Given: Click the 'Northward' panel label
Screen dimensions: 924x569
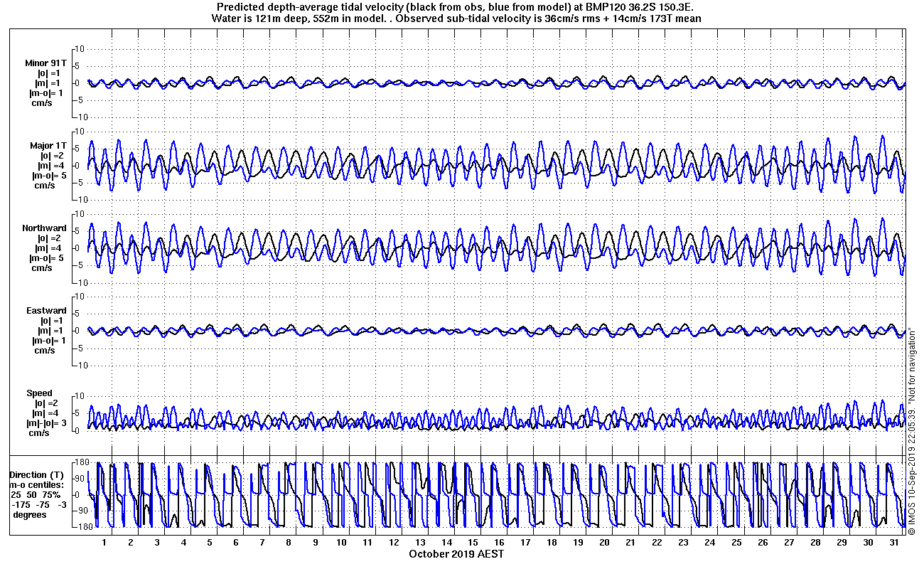Looking at the screenshot, I should 44,228.
